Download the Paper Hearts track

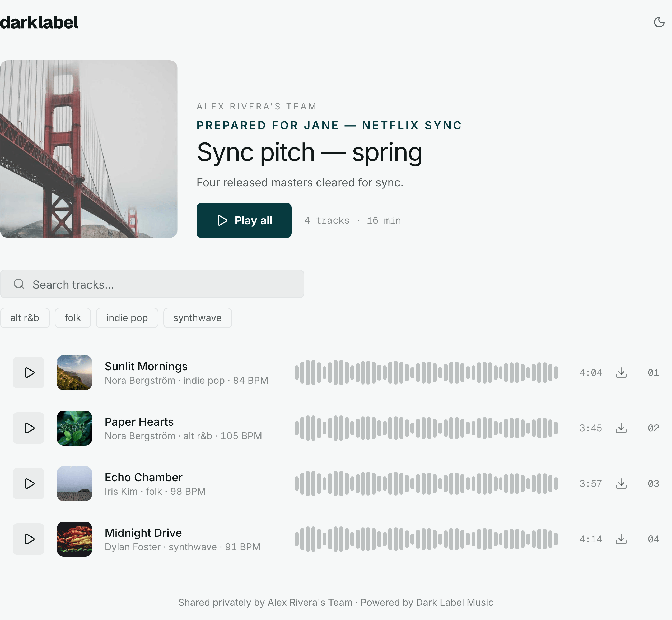coord(621,428)
